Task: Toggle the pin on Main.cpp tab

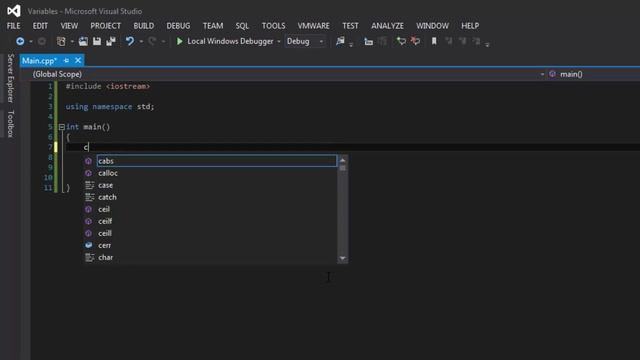Action: coord(66,61)
